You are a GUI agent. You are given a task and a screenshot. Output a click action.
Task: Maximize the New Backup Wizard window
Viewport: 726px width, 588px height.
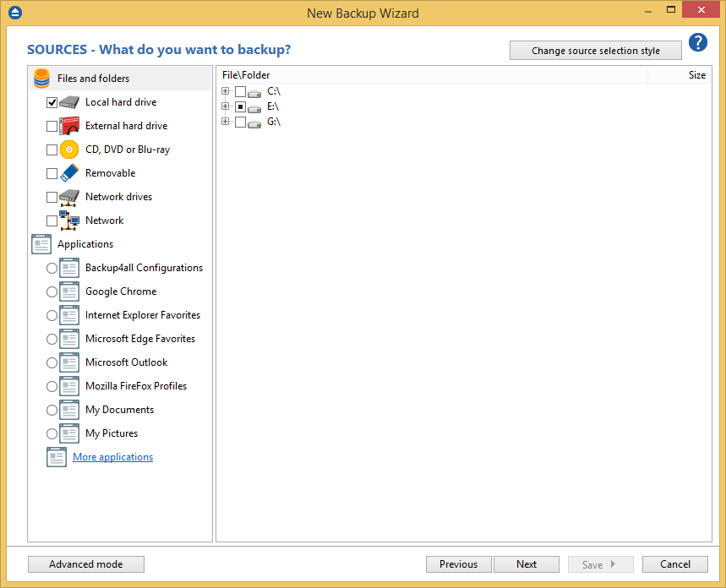(x=671, y=9)
